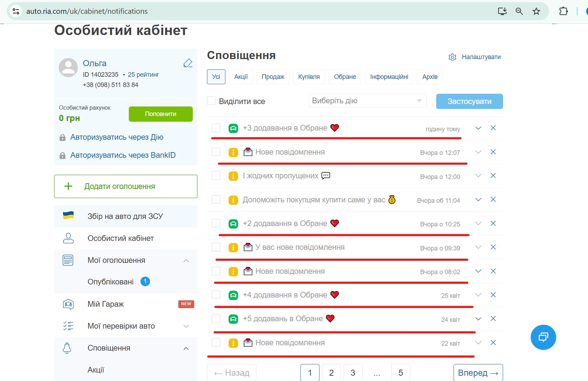Click green car icon on '+3 додавання' row
Image resolution: width=588 pixels, height=381 pixels.
(x=233, y=128)
